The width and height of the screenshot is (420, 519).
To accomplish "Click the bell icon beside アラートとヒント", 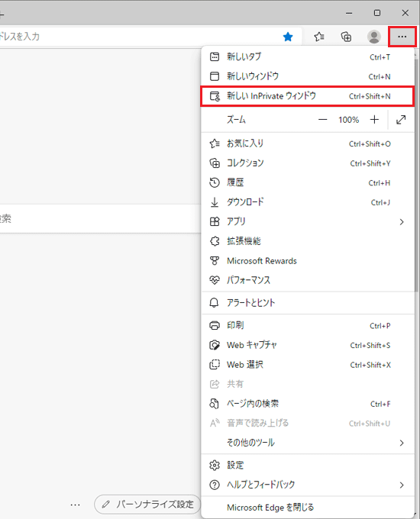I will click(215, 303).
